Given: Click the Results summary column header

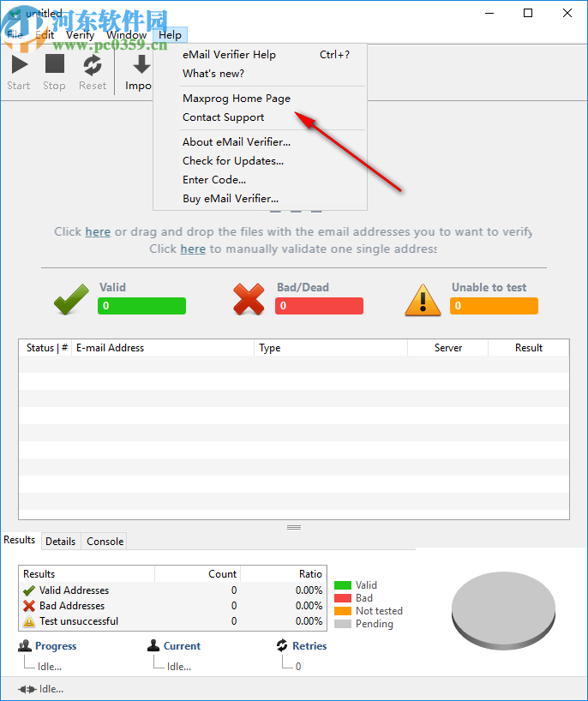Looking at the screenshot, I should [x=87, y=574].
